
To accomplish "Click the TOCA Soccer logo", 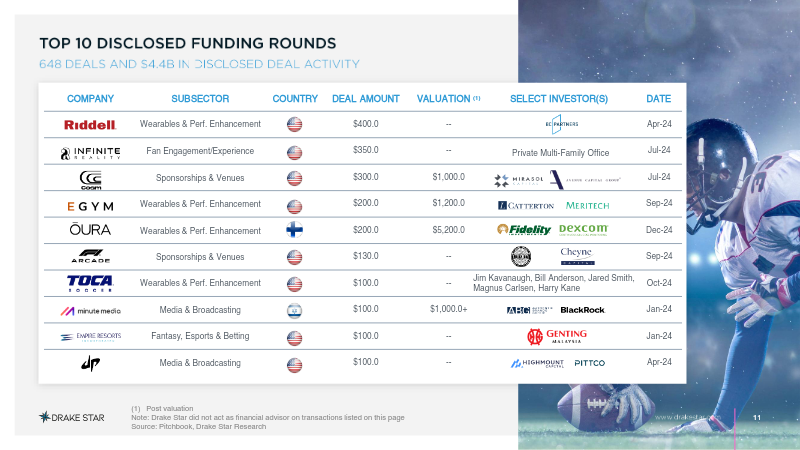I will click(x=90, y=283).
